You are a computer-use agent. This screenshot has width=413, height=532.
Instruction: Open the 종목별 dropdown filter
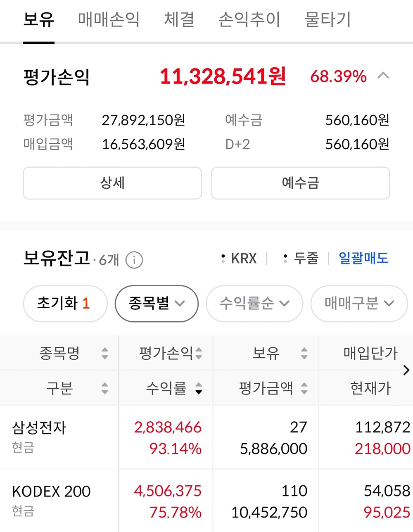(157, 304)
